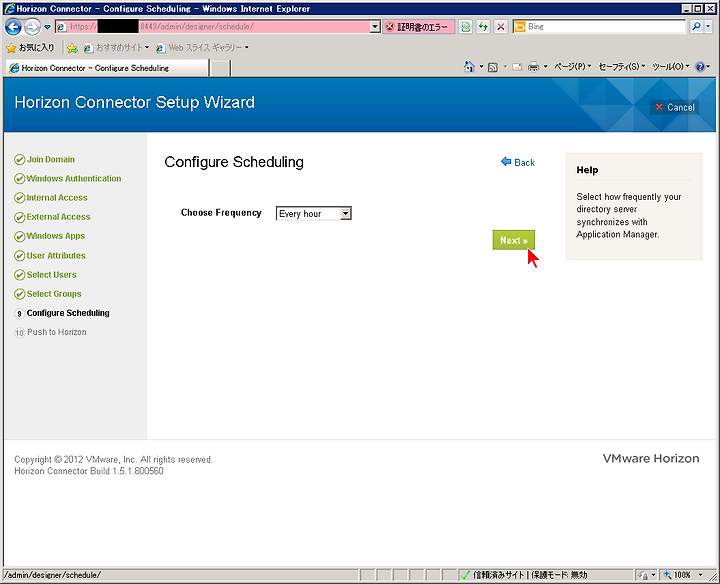
Task: Click the blank new tab button
Action: [x=221, y=68]
